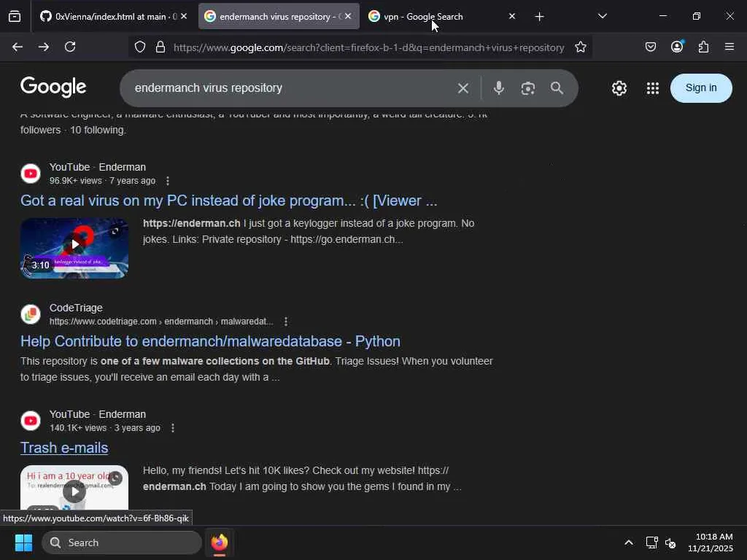747x560 pixels.
Task: Select the endermanch virus repository tab
Action: click(279, 16)
